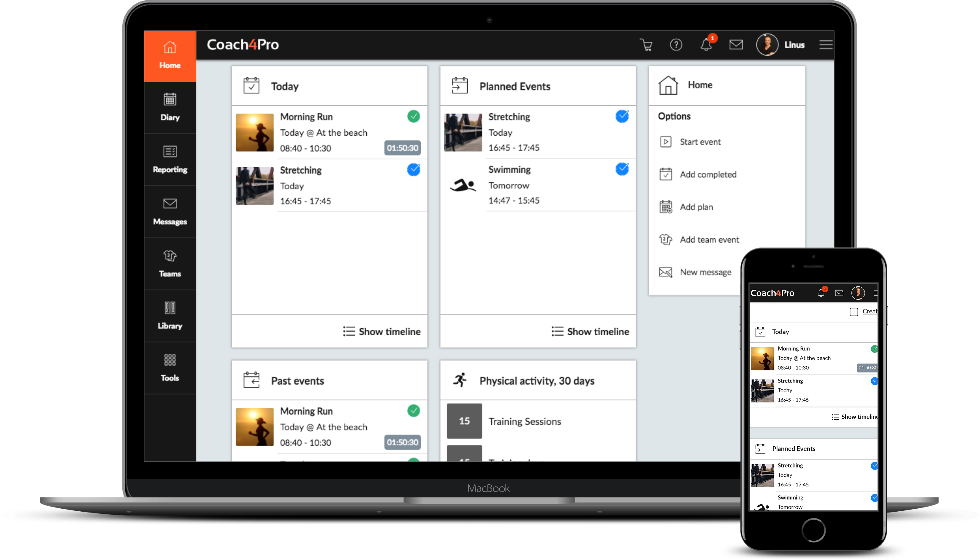The image size is (980, 560).
Task: Click the house icon in Home panel
Action: click(x=668, y=85)
